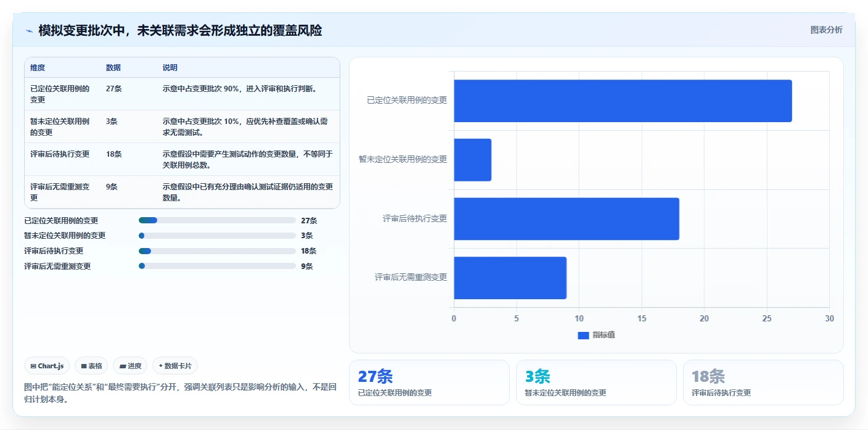Click the chart bar for 暂未定位关联用例的变更

[473, 160]
